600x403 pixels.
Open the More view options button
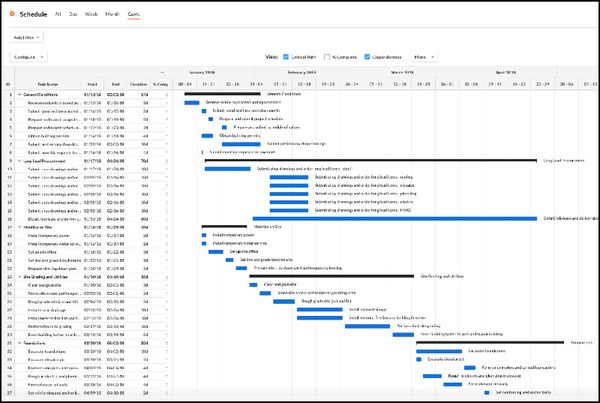click(423, 57)
